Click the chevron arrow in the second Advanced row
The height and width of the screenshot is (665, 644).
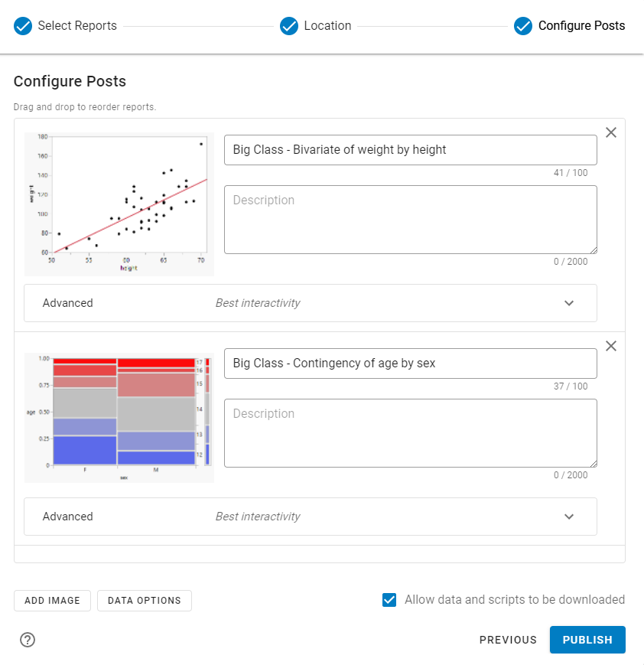pyautogui.click(x=569, y=517)
